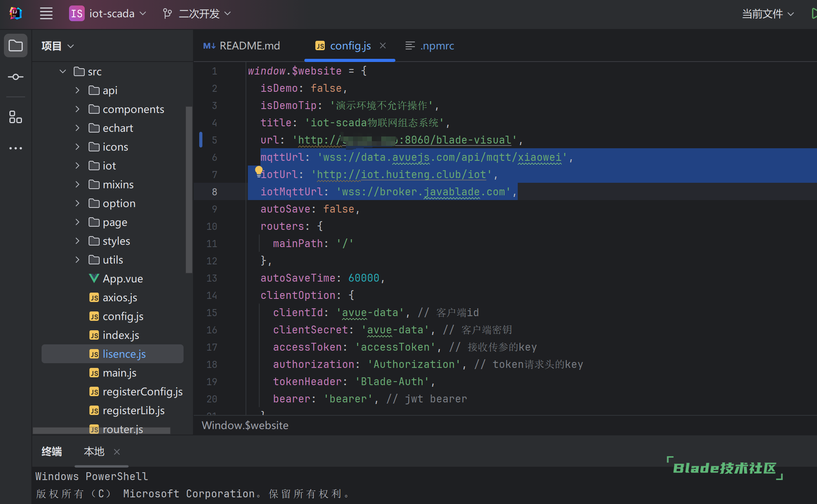The image size is (817, 504).
Task: Open main.js in project tree
Action: [x=113, y=373]
